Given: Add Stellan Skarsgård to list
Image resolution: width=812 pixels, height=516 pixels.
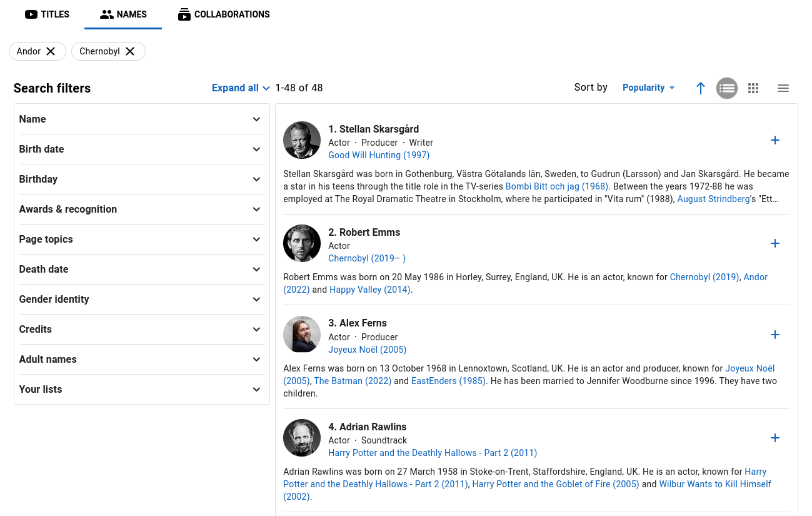Looking at the screenshot, I should (775, 140).
